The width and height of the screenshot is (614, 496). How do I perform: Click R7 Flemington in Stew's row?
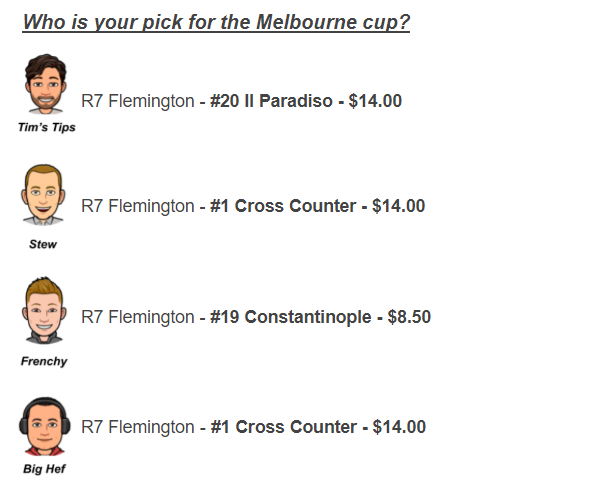click(137, 206)
